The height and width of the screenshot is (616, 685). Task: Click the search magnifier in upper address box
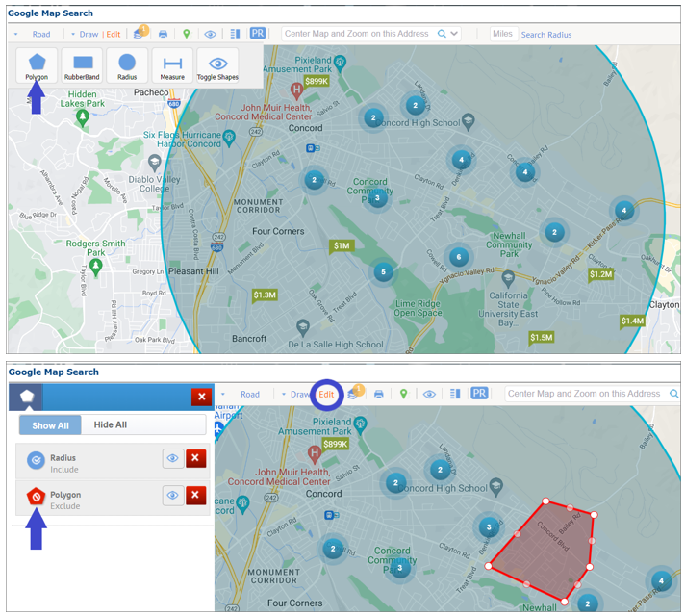[442, 34]
